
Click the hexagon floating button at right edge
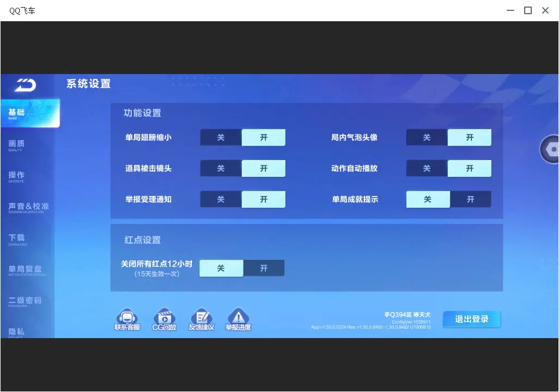point(549,149)
